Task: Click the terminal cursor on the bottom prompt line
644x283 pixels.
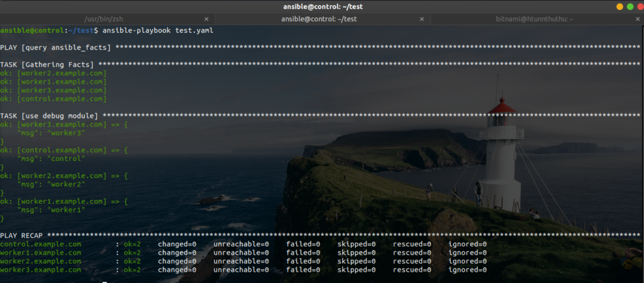Action: (105, 282)
